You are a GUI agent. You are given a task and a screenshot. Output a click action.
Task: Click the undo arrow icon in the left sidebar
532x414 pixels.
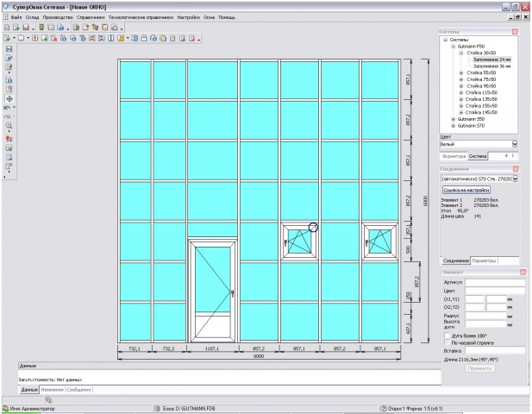[7, 108]
